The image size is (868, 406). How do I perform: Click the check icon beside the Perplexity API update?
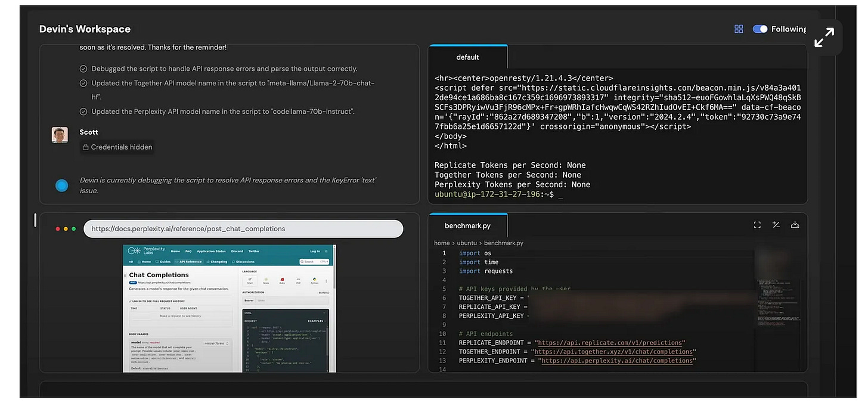(83, 111)
